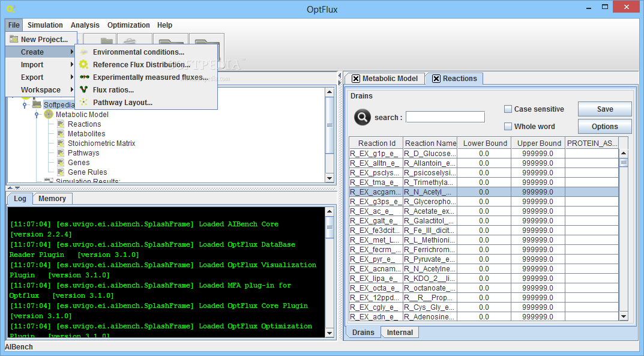Expand the Import submenu
The height and width of the screenshot is (356, 644).
(x=41, y=65)
